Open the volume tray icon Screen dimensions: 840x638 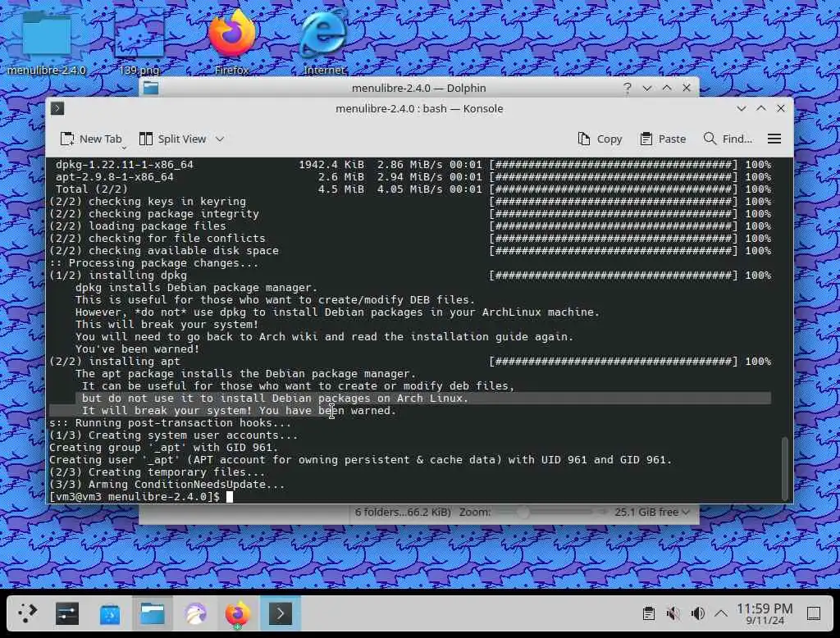pos(697,613)
